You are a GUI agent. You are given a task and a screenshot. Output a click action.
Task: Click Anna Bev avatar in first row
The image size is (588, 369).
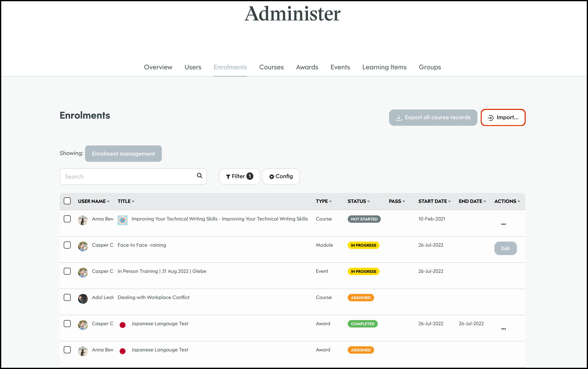point(83,220)
